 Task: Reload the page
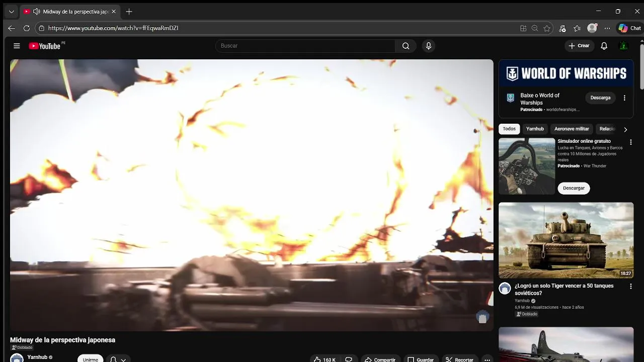(27, 28)
